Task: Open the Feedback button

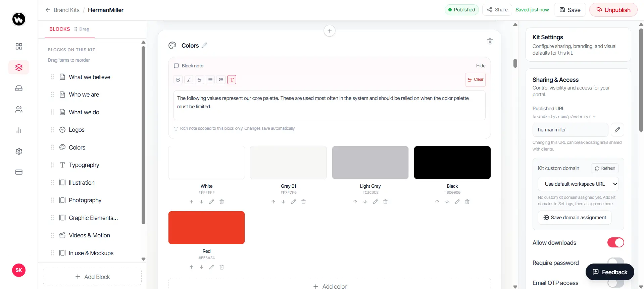Action: point(610,272)
